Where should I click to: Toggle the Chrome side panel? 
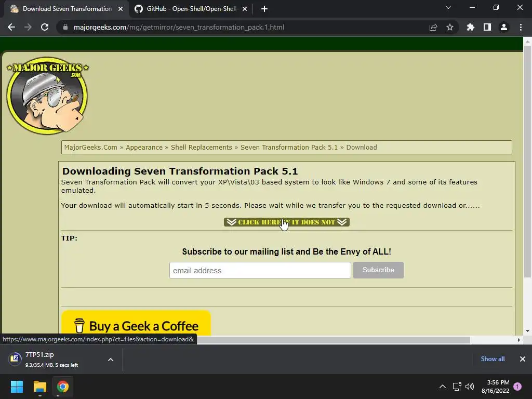click(x=487, y=27)
